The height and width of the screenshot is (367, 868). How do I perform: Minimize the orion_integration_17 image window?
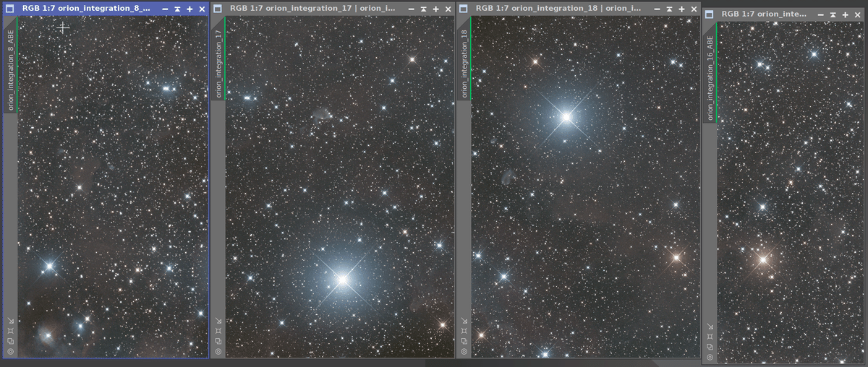click(x=411, y=9)
